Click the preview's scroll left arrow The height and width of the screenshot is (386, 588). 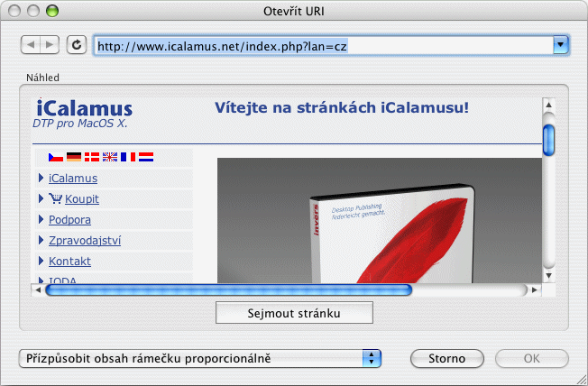tap(38, 290)
